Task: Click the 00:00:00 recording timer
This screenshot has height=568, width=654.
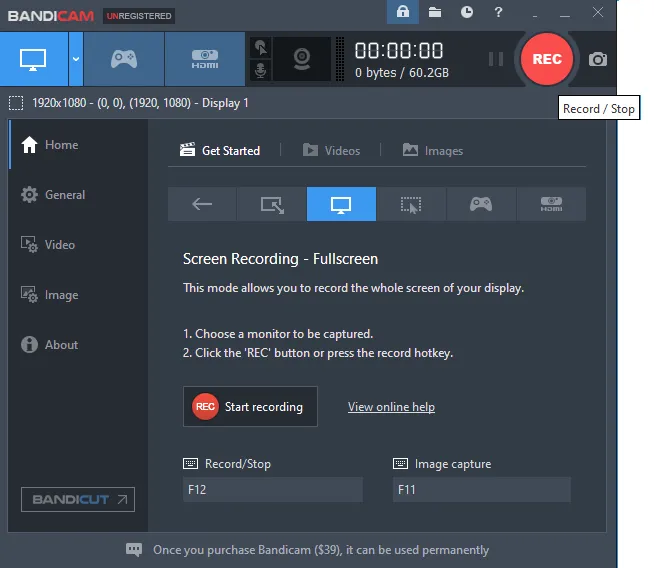Action: pos(399,51)
